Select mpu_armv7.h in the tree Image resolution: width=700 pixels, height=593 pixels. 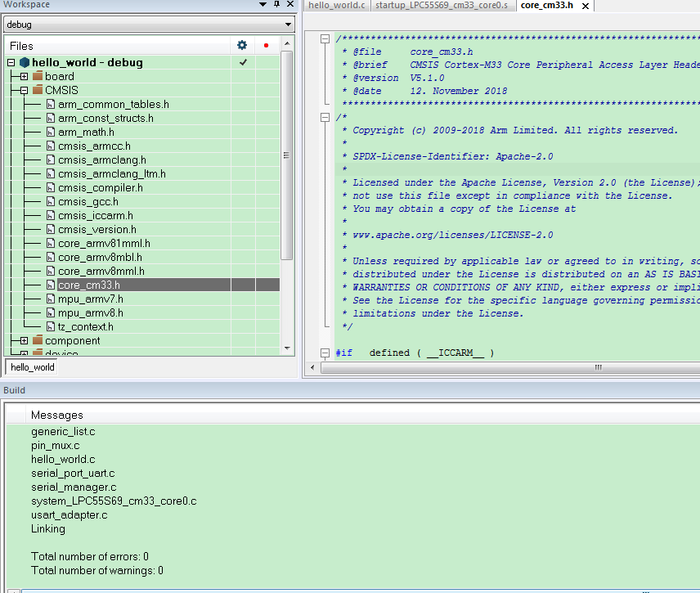click(x=91, y=299)
